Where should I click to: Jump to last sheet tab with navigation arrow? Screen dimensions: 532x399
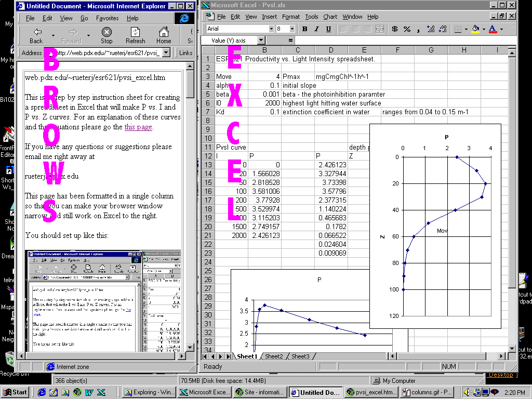[x=229, y=356]
